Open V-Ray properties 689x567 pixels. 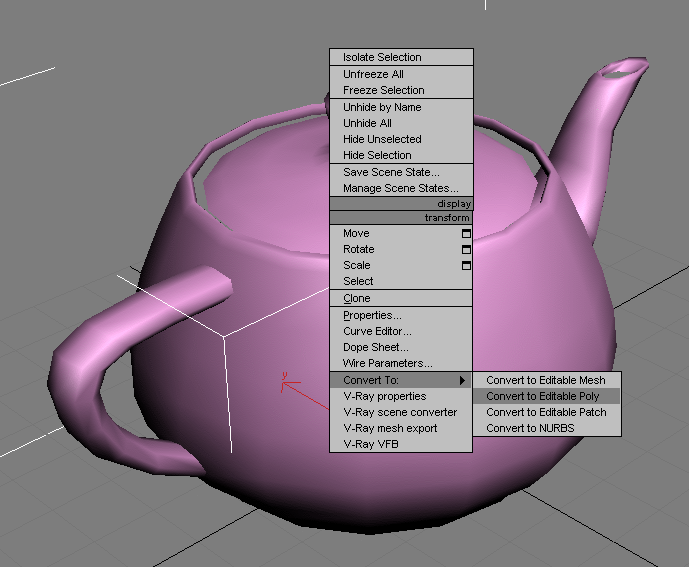point(401,396)
